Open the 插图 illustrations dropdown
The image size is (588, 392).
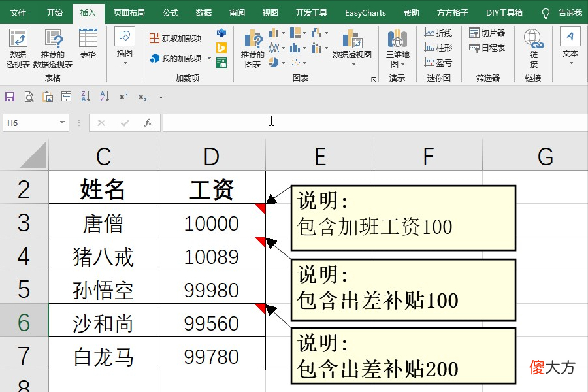(x=125, y=46)
